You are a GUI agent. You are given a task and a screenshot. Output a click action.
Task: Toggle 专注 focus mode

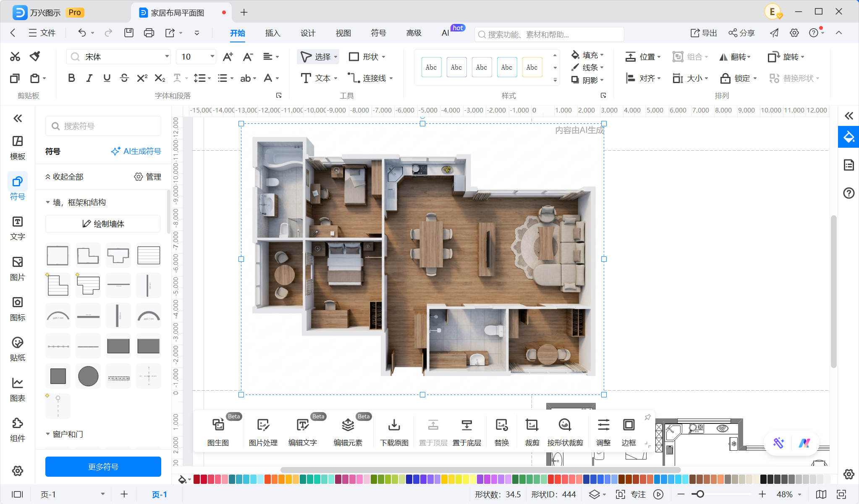coord(631,494)
